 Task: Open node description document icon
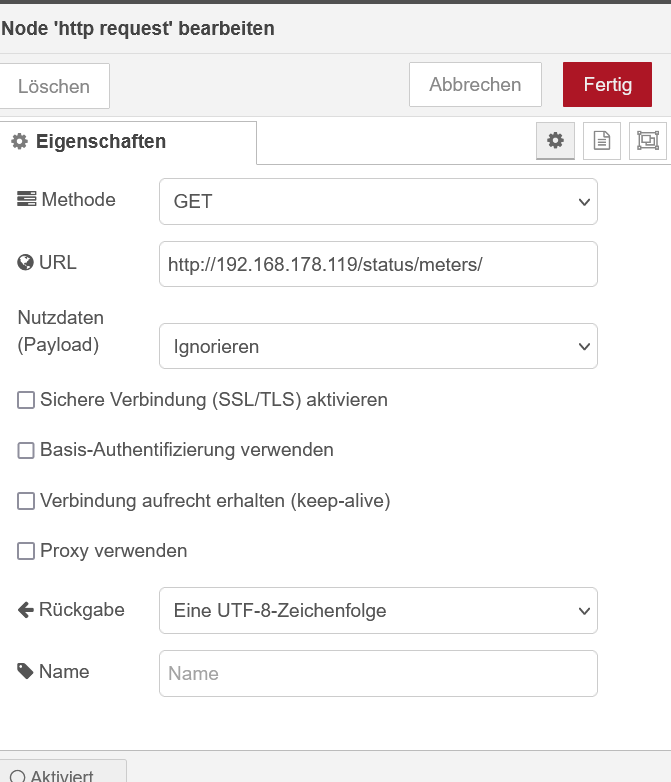(x=602, y=141)
